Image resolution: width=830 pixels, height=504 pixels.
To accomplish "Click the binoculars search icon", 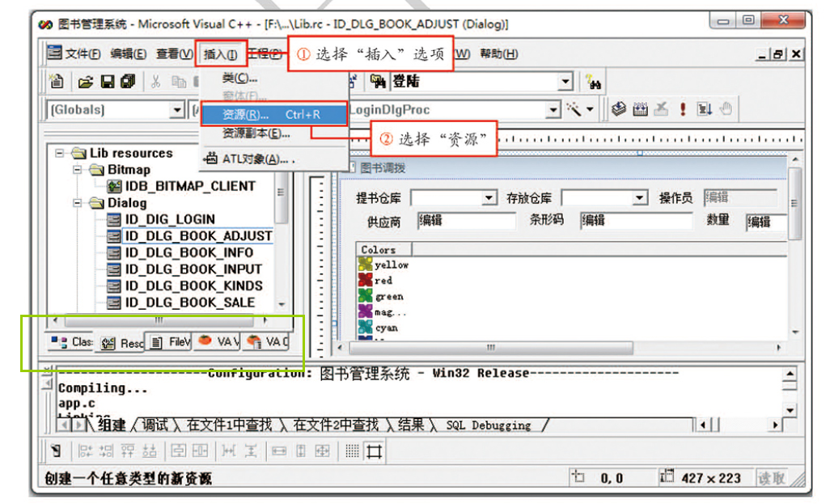I will [593, 82].
